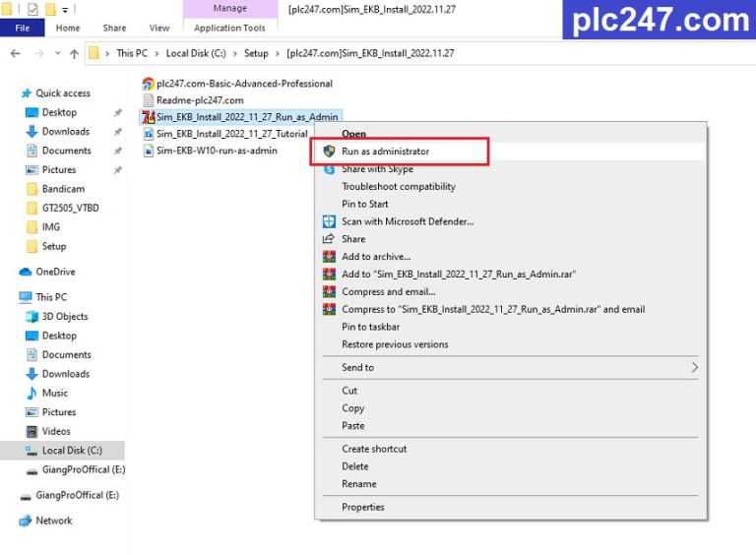756x555 pixels.
Task: Click the Readme-plc247.com text file icon
Action: click(x=149, y=100)
